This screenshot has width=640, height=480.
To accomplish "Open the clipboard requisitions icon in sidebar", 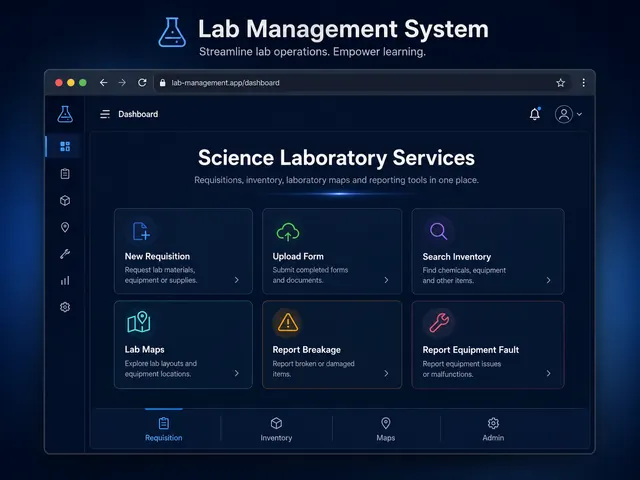I will pos(65,173).
